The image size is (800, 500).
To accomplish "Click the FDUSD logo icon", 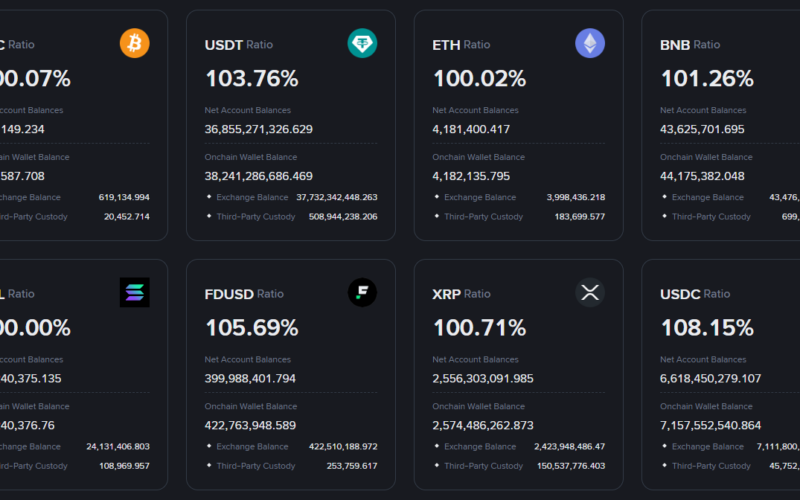I will coord(362,292).
